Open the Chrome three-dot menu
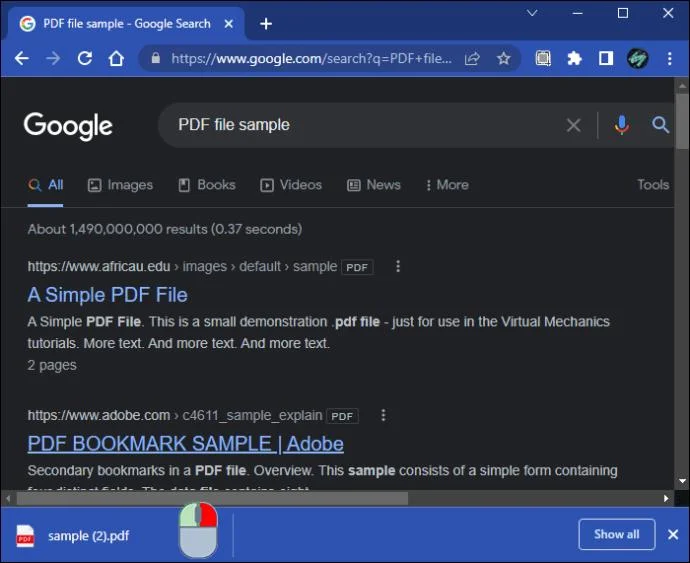The width and height of the screenshot is (690, 563). click(669, 58)
